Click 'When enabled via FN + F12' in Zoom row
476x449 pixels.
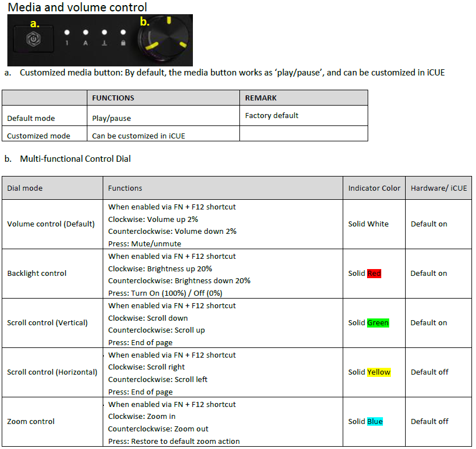172,405
